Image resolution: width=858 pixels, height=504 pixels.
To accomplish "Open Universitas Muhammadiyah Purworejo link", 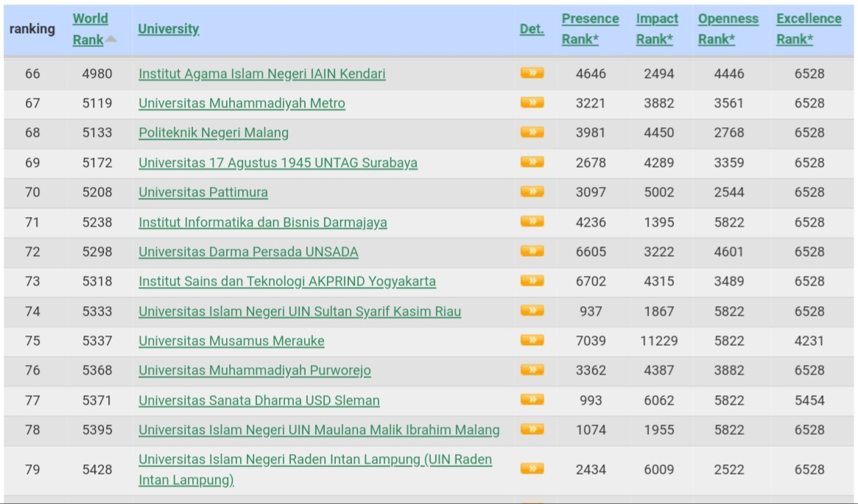I will point(254,370).
